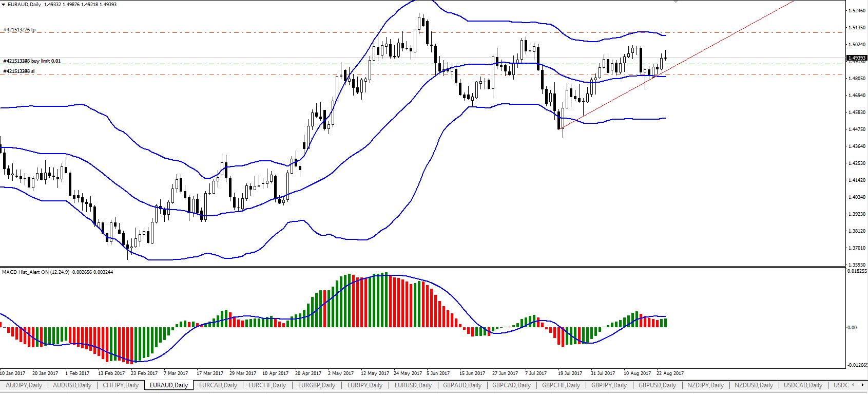868x394 pixels.
Task: Open the one-click trading arrow beside EURAUD,Daily
Action: (x=4, y=5)
